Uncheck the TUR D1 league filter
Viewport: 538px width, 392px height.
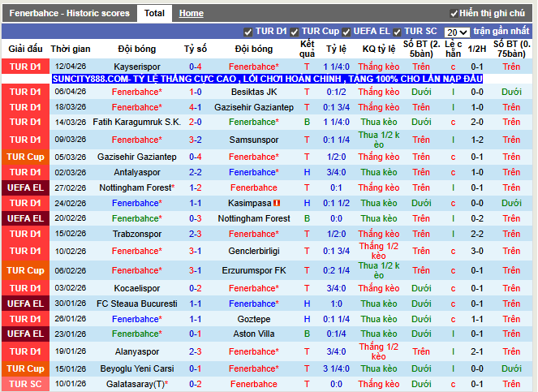[x=248, y=32]
